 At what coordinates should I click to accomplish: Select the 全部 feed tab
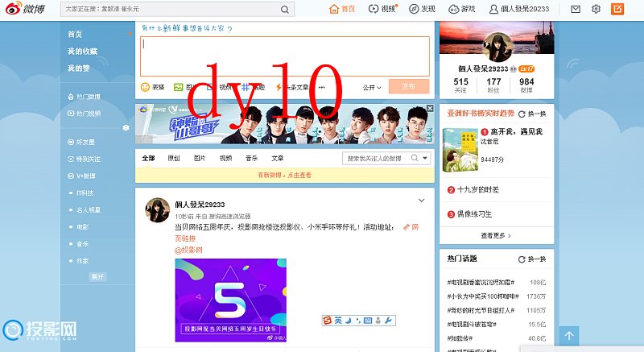pos(148,158)
